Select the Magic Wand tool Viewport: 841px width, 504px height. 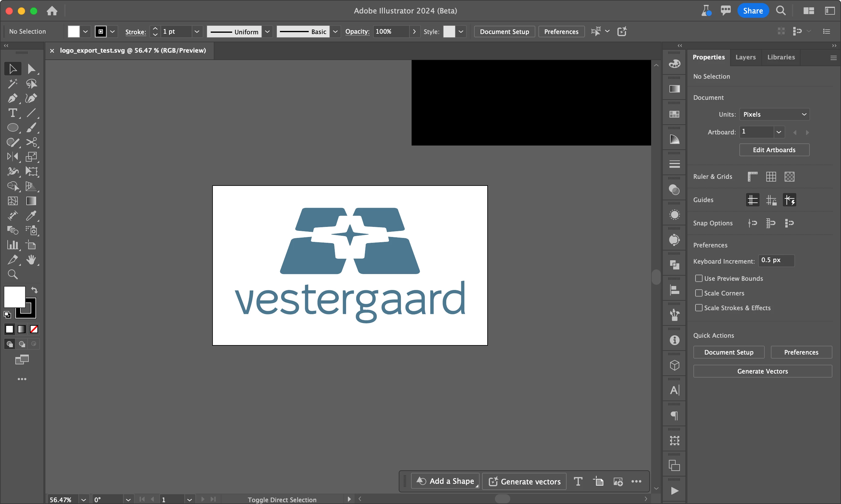pyautogui.click(x=12, y=84)
